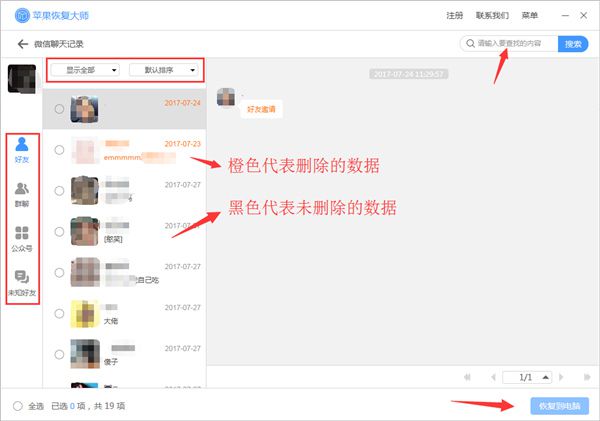Go back using the arrow beside 微信聊天记录
The width and height of the screenshot is (600, 421).
tap(22, 45)
